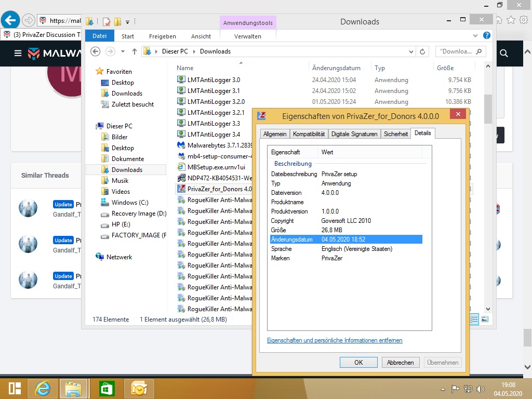Expand path arrow before Dieser PC
The width and height of the screenshot is (532, 399).
[x=156, y=51]
